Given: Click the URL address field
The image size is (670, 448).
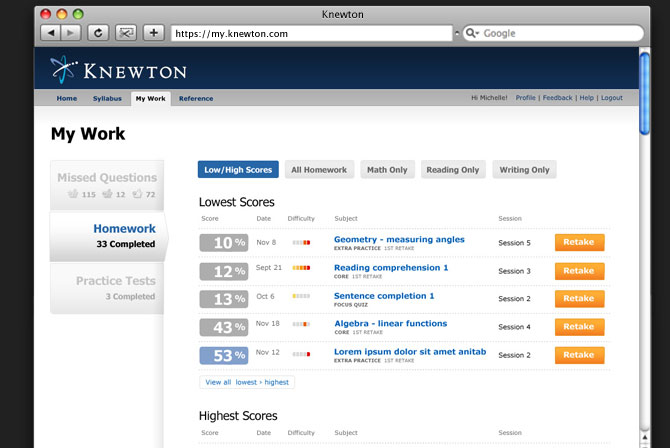Looking at the screenshot, I should [x=310, y=33].
